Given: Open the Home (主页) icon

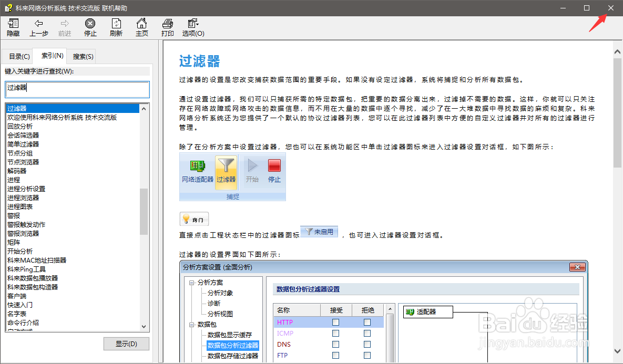Looking at the screenshot, I should tap(141, 24).
